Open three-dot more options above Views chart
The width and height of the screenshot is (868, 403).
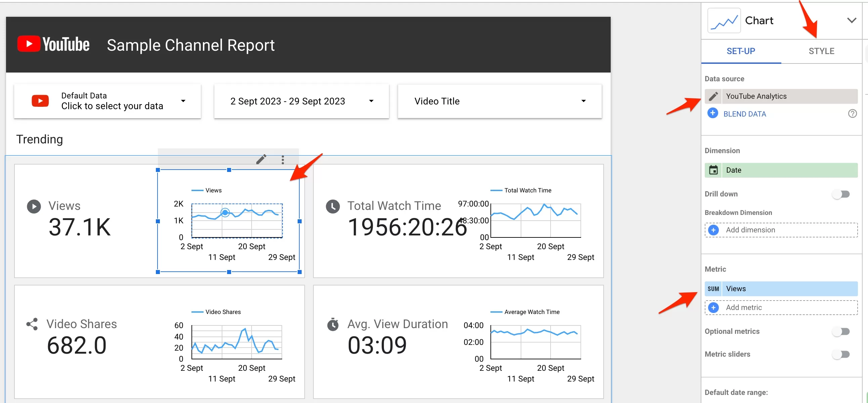(283, 160)
